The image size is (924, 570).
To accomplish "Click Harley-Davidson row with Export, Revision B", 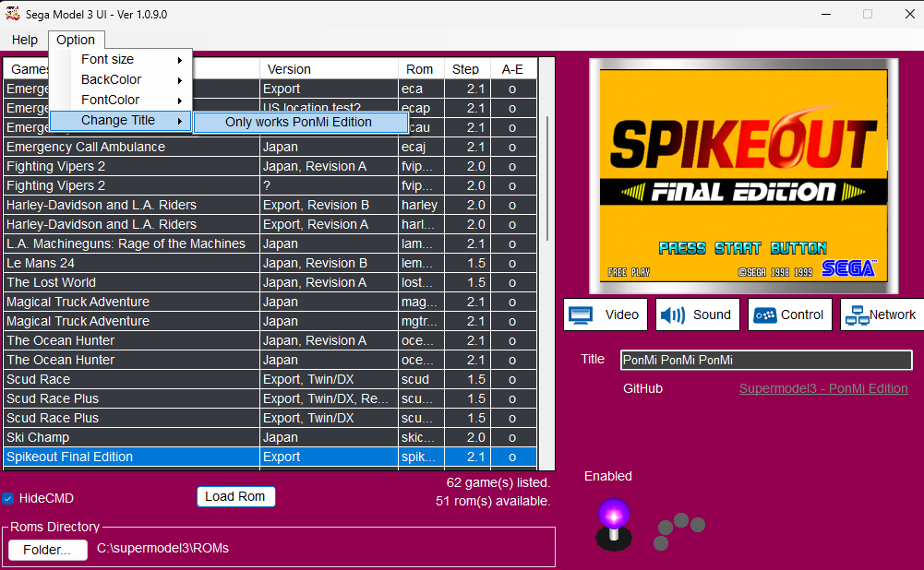I will 270,205.
